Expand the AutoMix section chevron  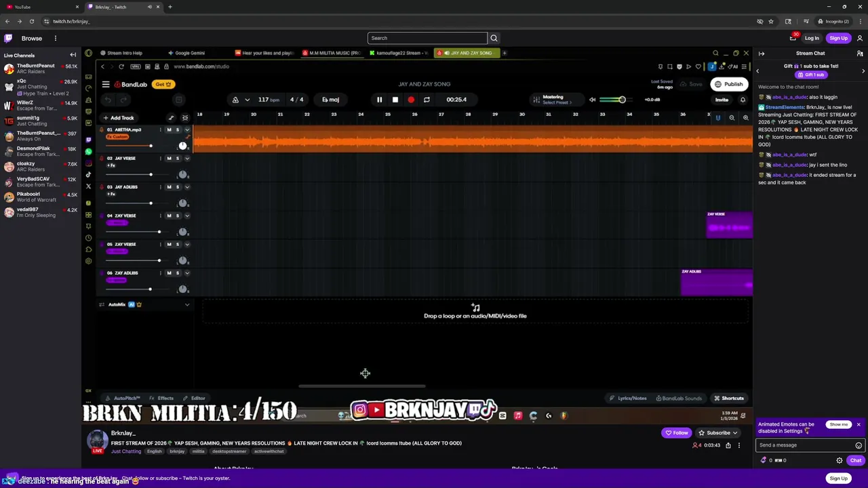pos(187,304)
